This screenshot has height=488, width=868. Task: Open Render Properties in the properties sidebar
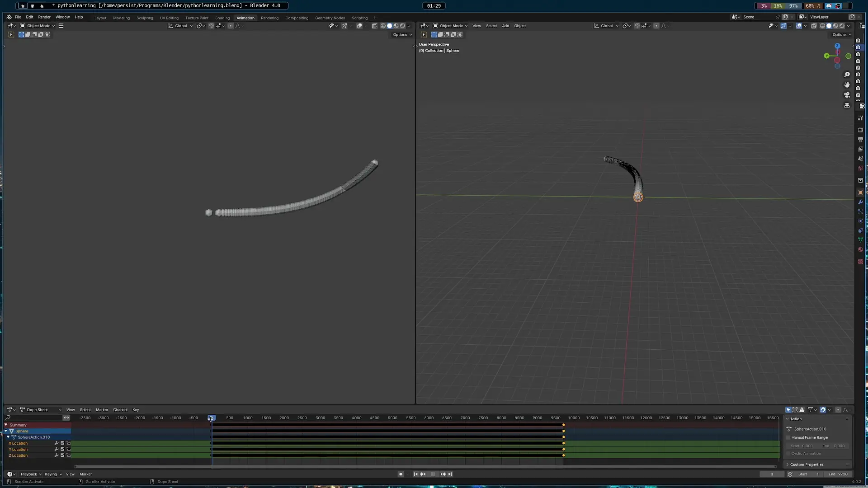point(861,130)
